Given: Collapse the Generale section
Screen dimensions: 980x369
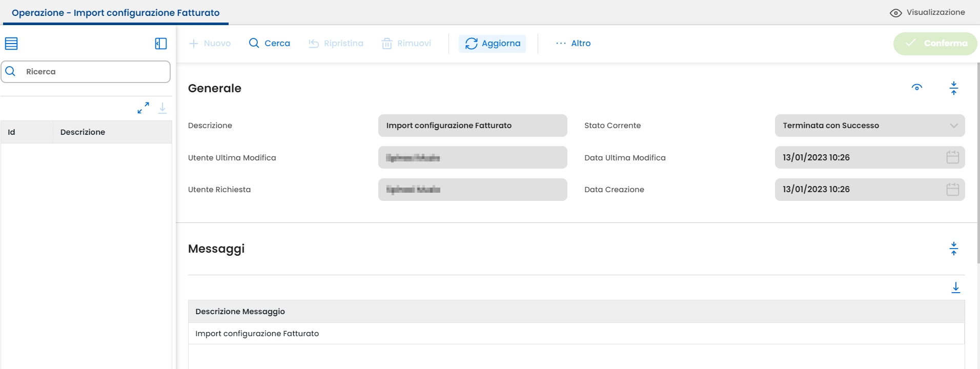Looking at the screenshot, I should pyautogui.click(x=953, y=88).
